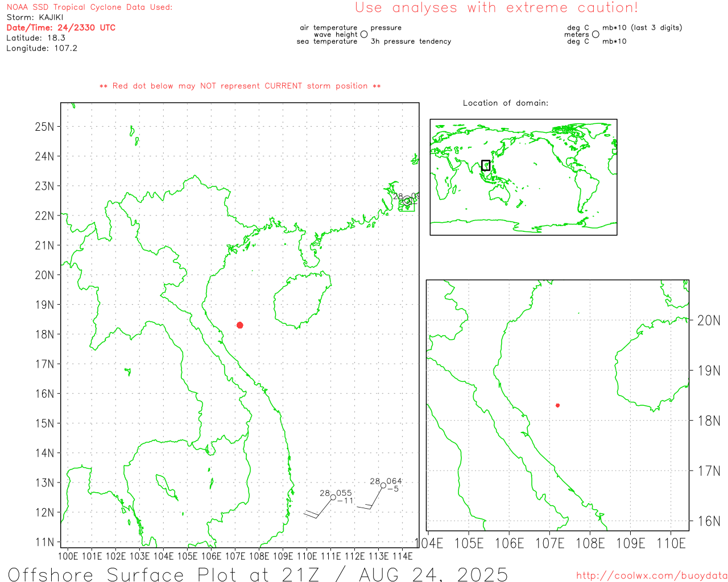Click 'air temperature' legend label

click(329, 28)
